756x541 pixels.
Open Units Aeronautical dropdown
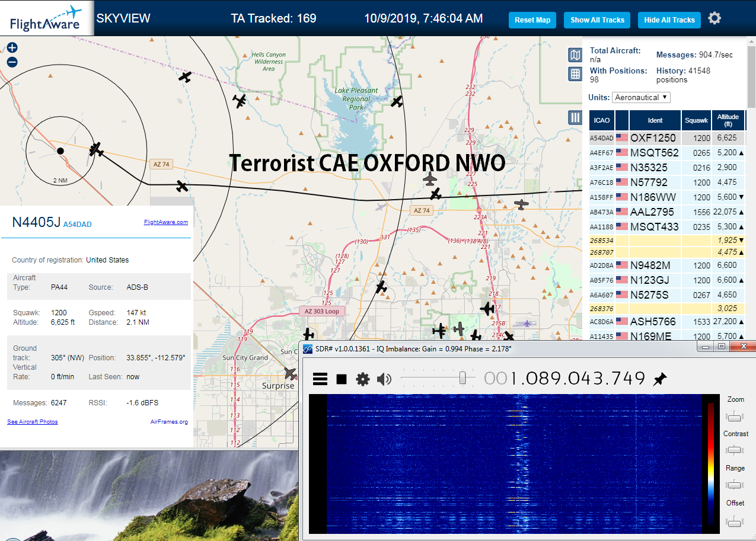point(641,97)
